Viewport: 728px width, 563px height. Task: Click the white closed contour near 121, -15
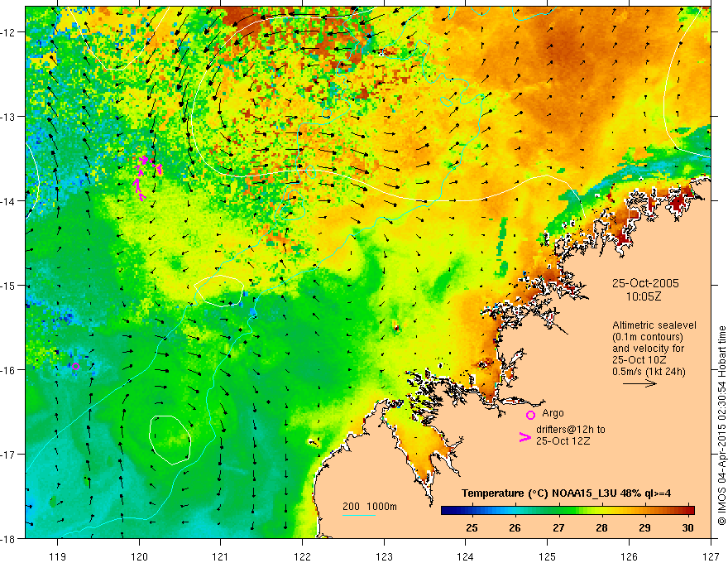point(219,291)
